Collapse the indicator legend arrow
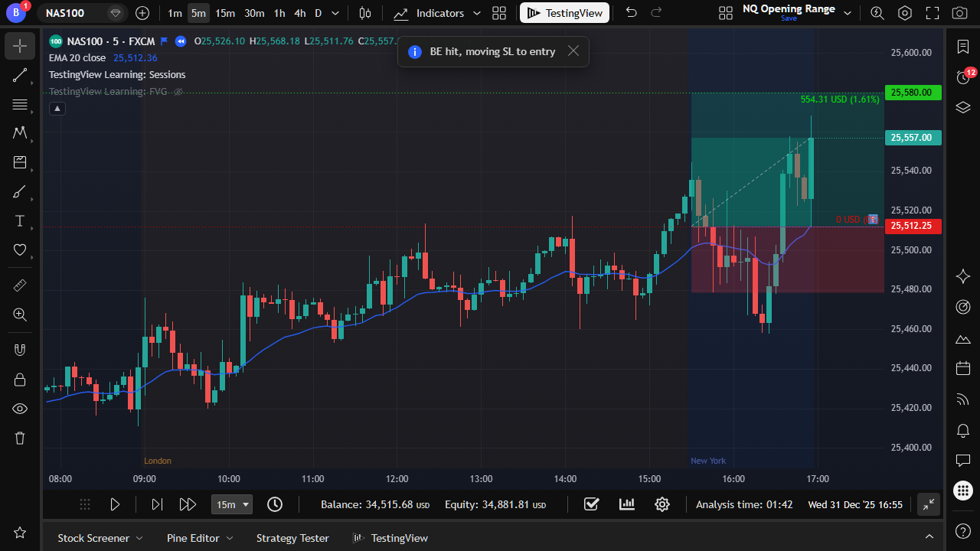Viewport: 980px width, 551px height. coord(57,109)
